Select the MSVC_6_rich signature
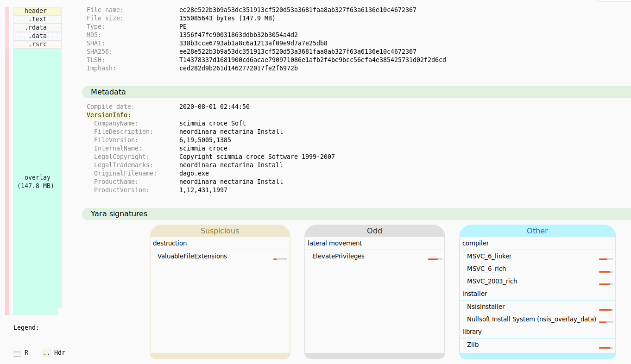631x364 pixels. click(x=487, y=268)
